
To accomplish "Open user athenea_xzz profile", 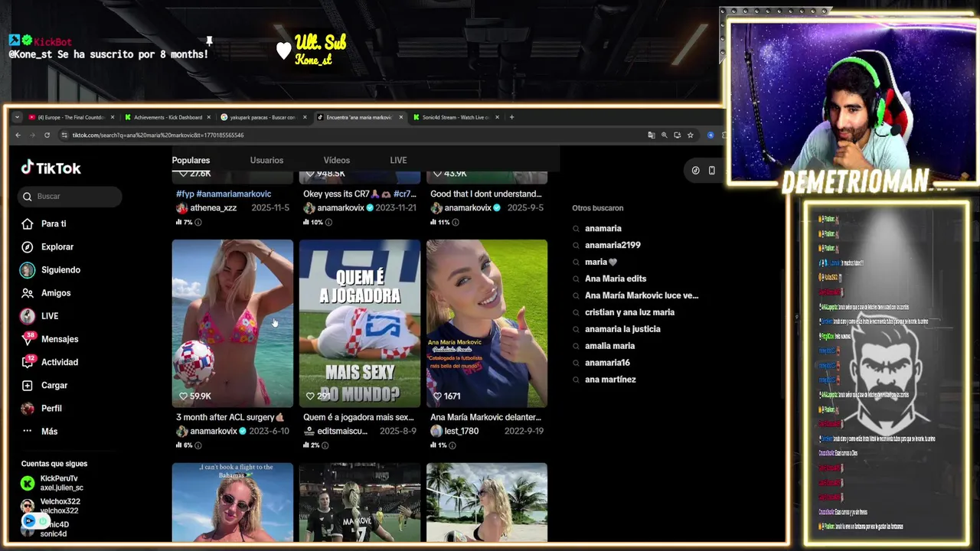I will coord(213,208).
